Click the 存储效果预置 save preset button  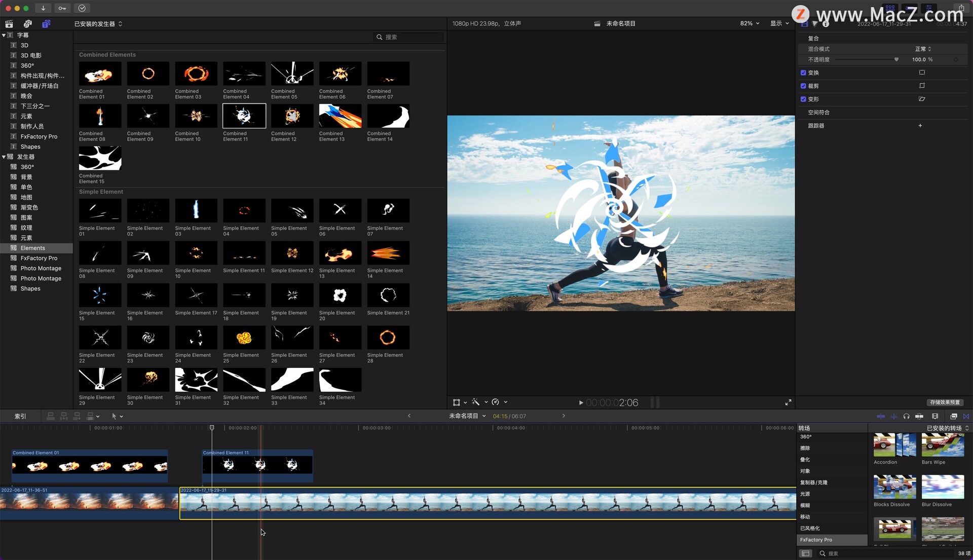point(945,402)
